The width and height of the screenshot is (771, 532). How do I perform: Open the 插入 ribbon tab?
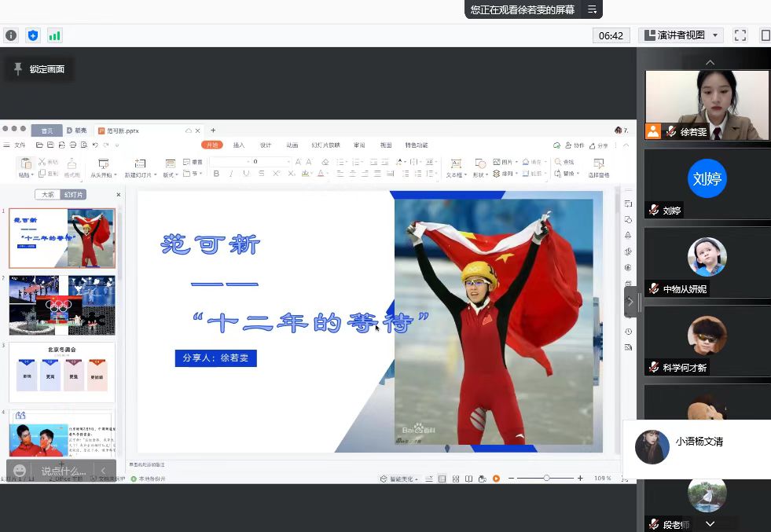pos(239,145)
